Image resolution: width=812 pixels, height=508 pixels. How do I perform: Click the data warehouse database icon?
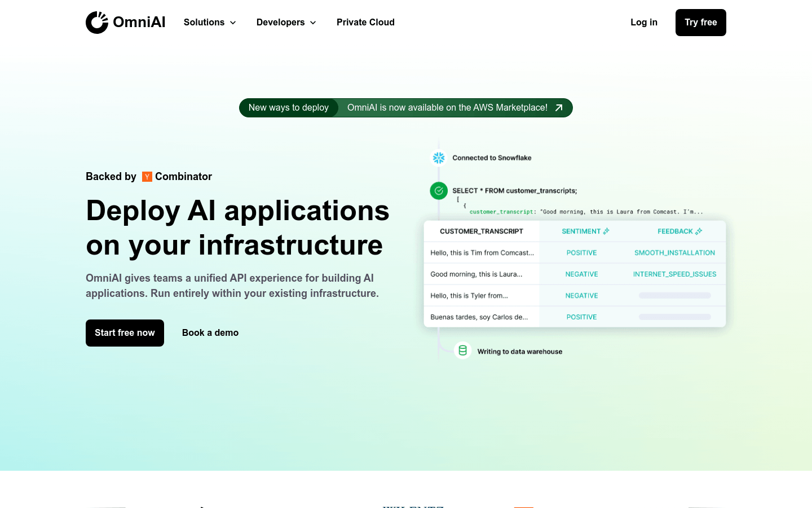[x=462, y=351]
